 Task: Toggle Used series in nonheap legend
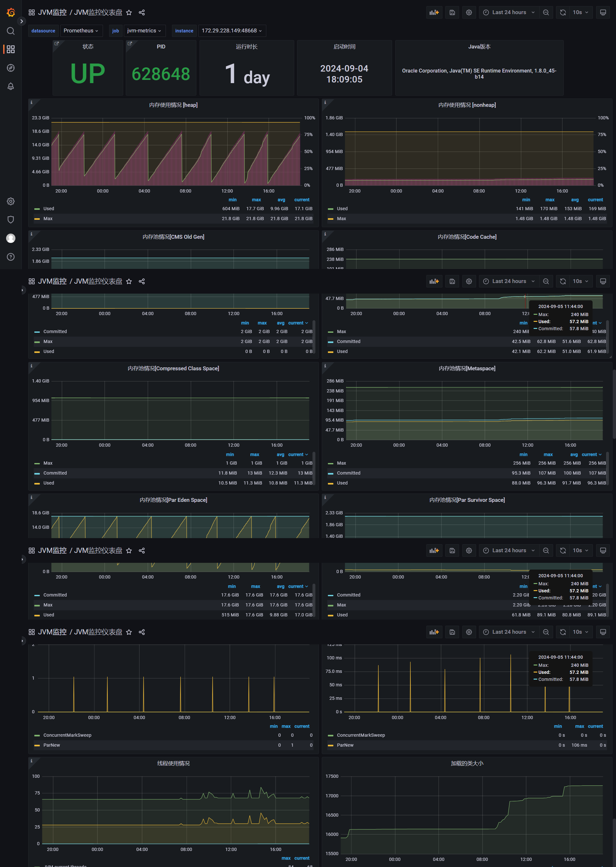tap(342, 209)
